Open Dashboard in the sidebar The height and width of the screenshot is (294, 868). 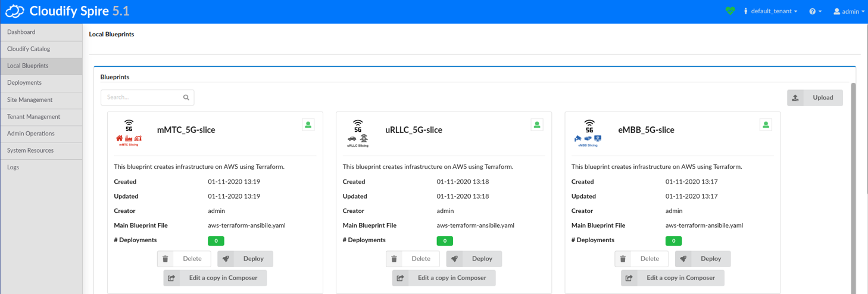point(41,32)
